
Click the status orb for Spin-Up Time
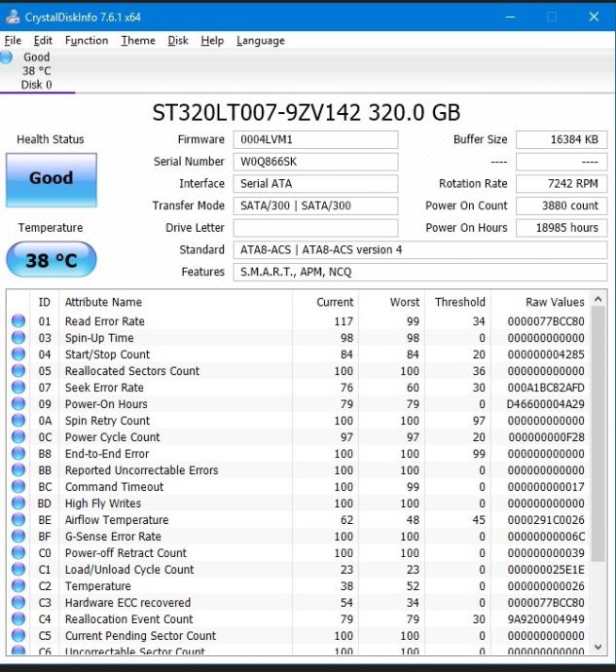click(x=18, y=338)
